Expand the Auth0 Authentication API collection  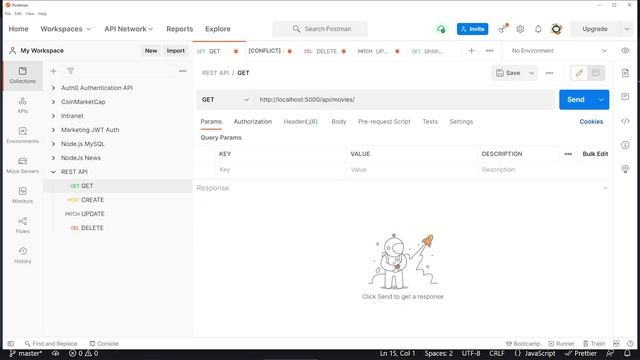pyautogui.click(x=53, y=88)
